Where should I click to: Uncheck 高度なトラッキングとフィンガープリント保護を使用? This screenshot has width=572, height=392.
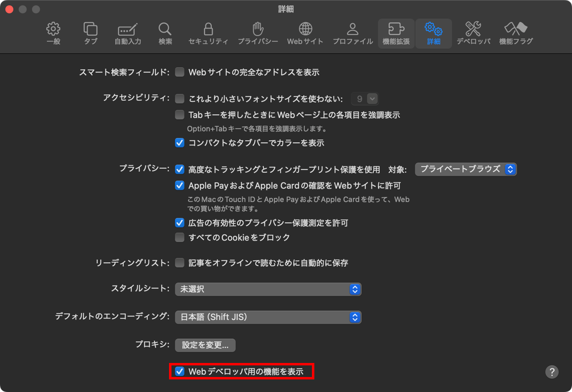tap(180, 169)
